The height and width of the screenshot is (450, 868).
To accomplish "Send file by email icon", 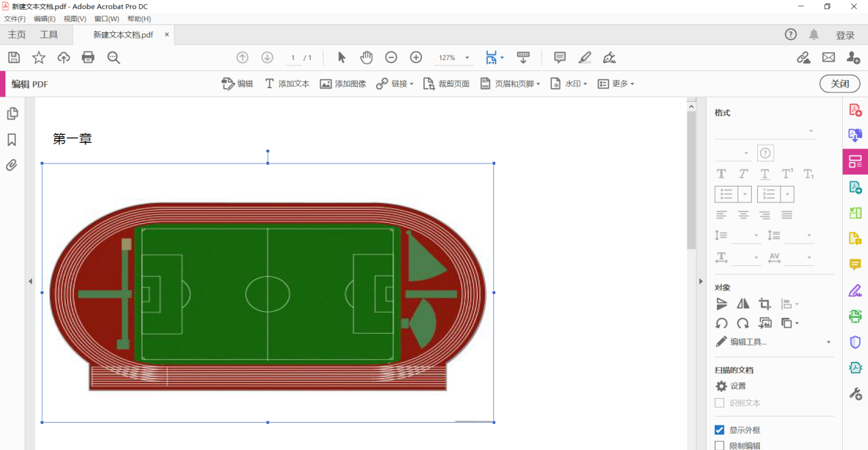I will click(x=828, y=57).
